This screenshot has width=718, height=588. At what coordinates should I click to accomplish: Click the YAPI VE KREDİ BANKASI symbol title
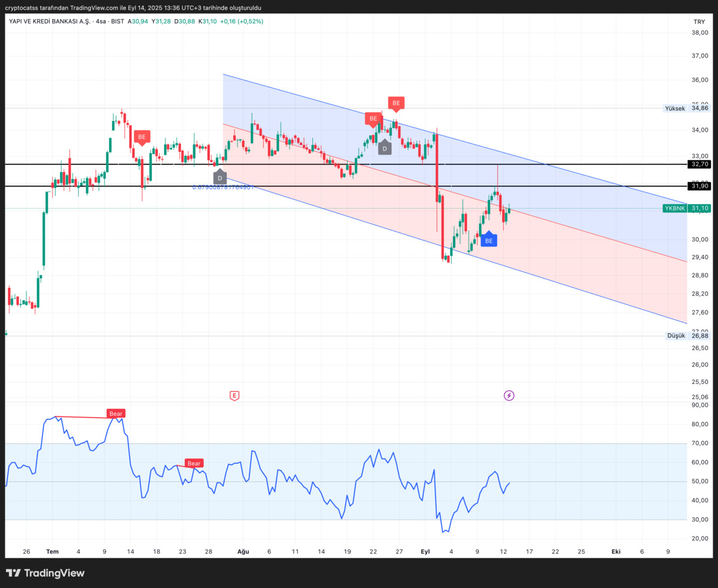click(50, 21)
